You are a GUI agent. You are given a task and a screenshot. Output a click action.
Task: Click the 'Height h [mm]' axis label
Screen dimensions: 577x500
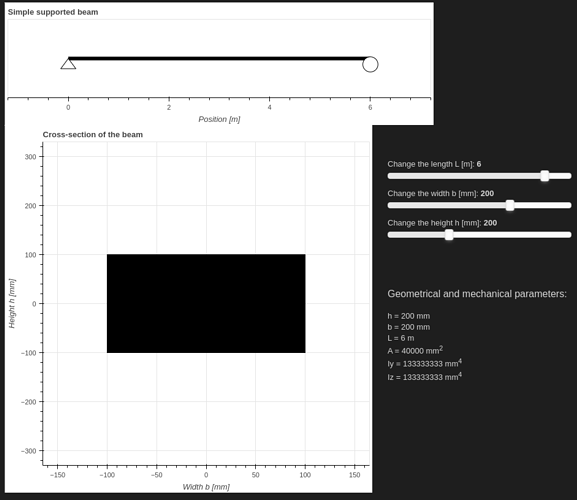[12, 304]
